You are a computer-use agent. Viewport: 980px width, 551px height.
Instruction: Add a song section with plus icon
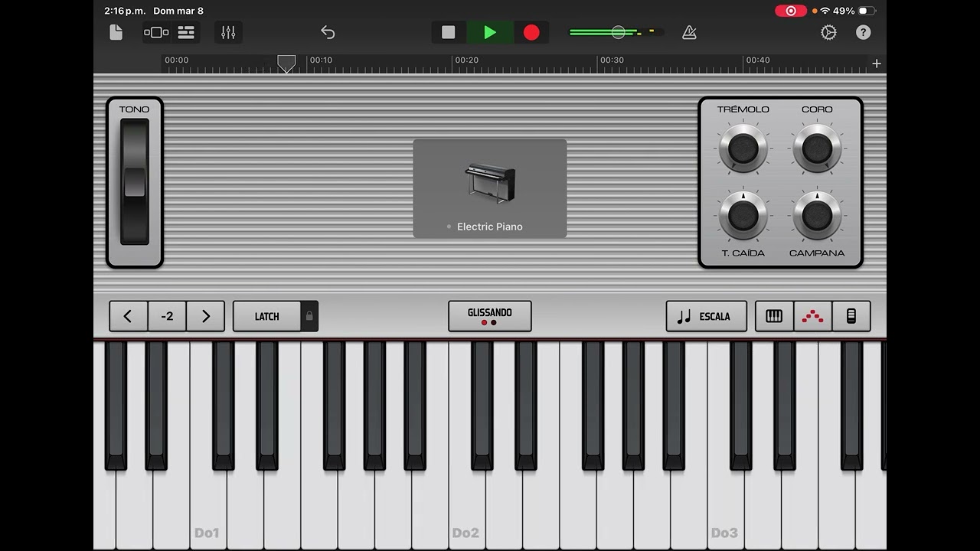[x=877, y=64]
